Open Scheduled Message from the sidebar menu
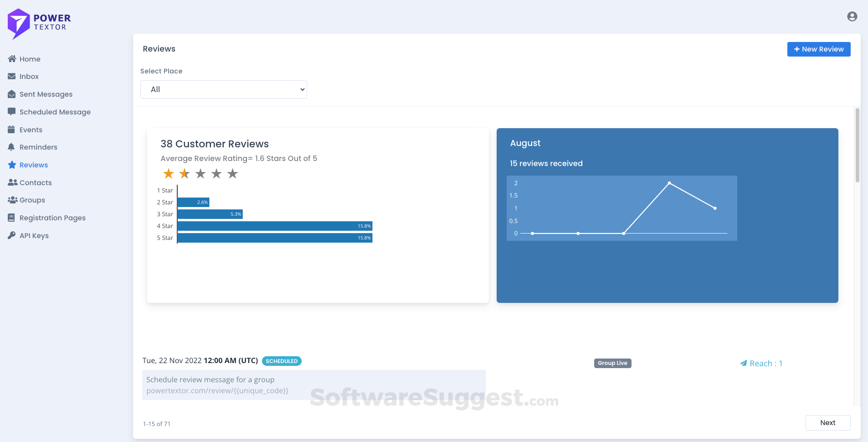Viewport: 868px width, 442px height. (55, 111)
